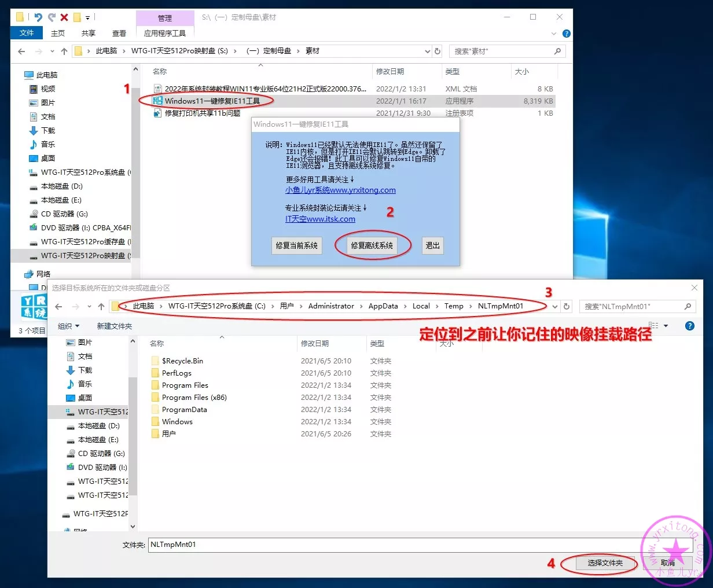This screenshot has width=713, height=588.
Task: Click the up arrow in file dialog navigation
Action: (x=101, y=306)
